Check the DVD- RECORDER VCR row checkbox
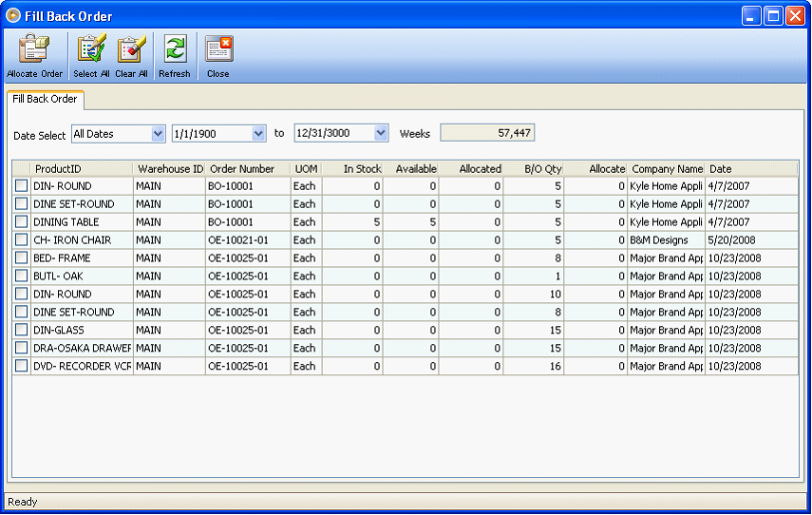 coord(21,366)
